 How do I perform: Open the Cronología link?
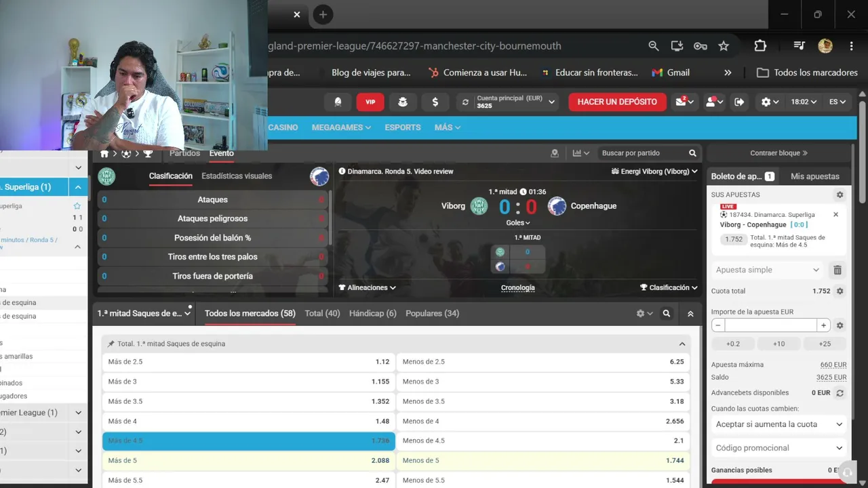[x=517, y=288]
